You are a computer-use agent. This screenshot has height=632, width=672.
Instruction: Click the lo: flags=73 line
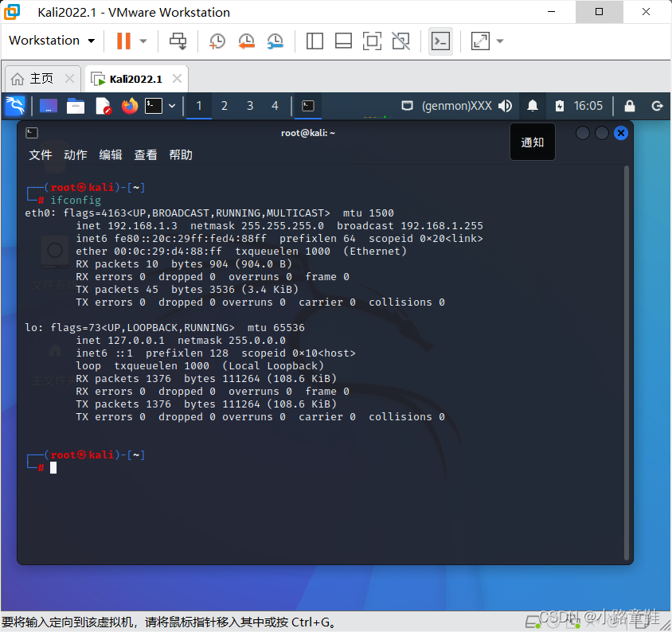click(165, 328)
